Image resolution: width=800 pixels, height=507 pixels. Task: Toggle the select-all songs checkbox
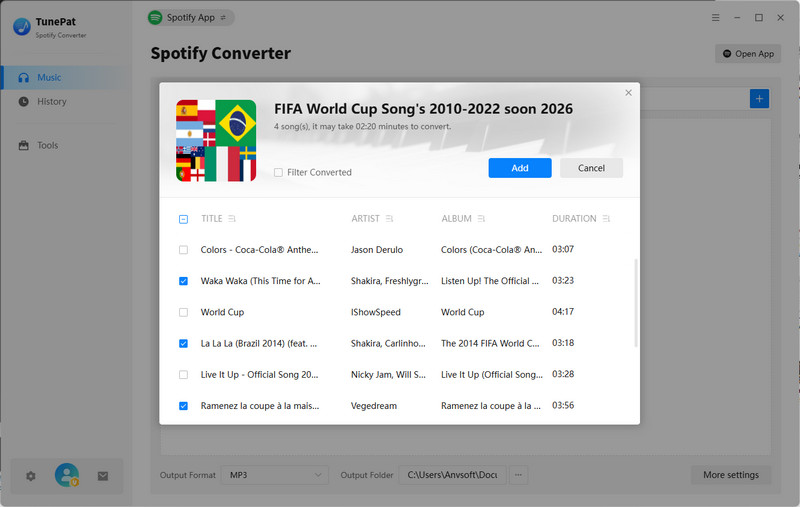[x=183, y=219]
